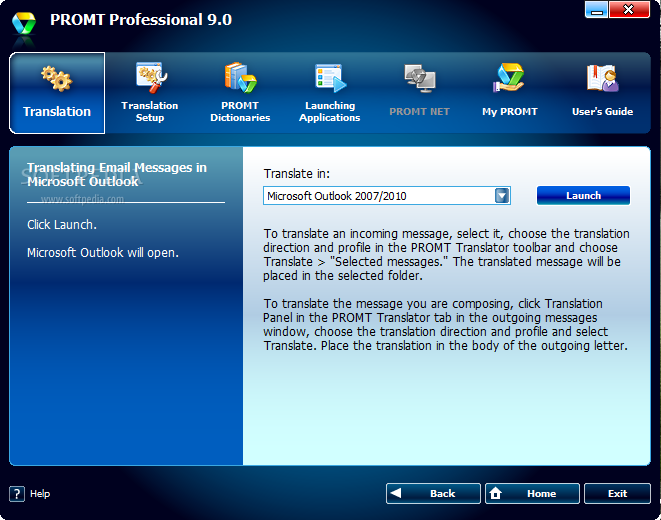The image size is (661, 520).
Task: Click the Help question mark icon
Action: tap(17, 494)
